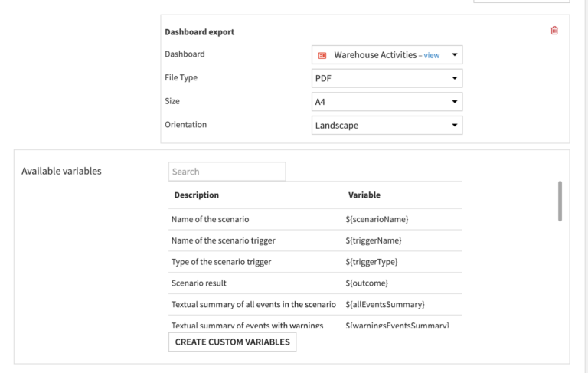Image resolution: width=588 pixels, height=373 pixels.
Task: Select the ${allEventsSummary} variable text
Action: (385, 304)
